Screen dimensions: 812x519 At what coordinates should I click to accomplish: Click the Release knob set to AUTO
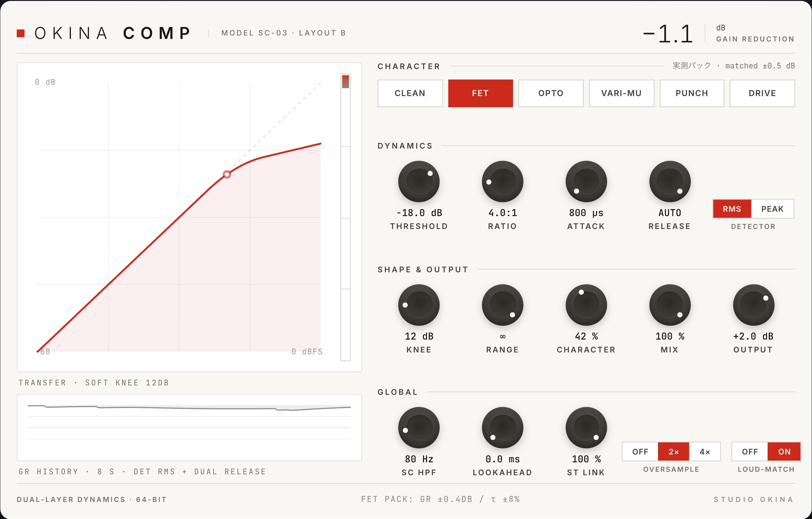click(670, 182)
